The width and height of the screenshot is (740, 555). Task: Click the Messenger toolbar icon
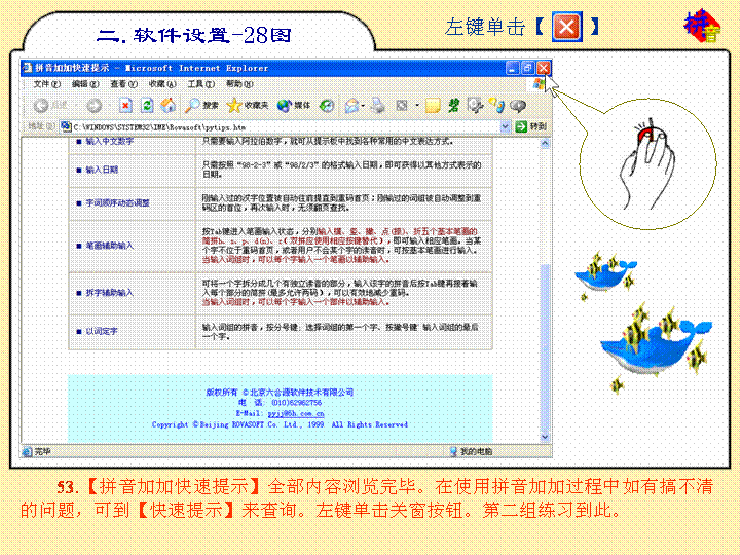pyautogui.click(x=497, y=106)
